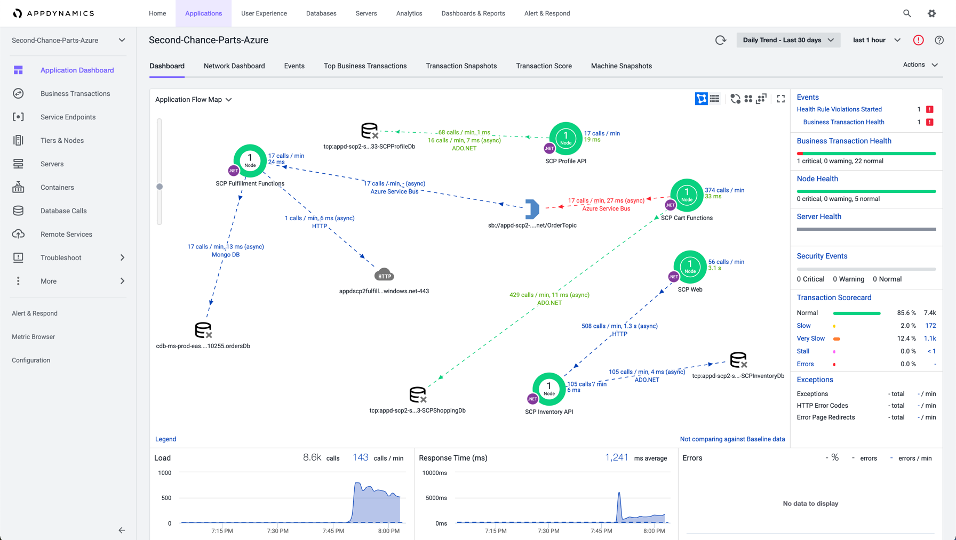The height and width of the screenshot is (540, 956).
Task: Collapse the sidebar with the back arrow
Action: tap(121, 530)
